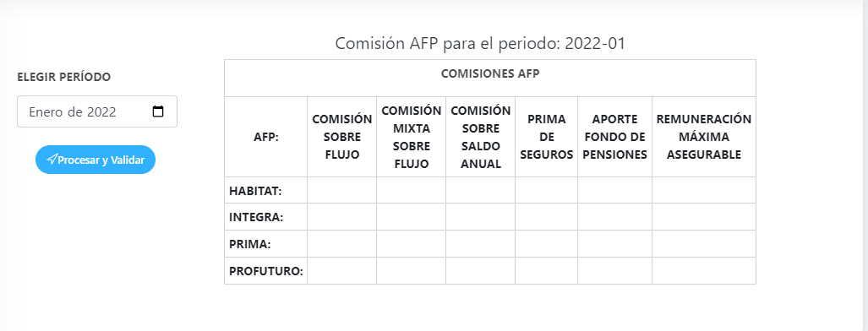The height and width of the screenshot is (331, 868).
Task: Click the ELEGIR PERÍODO label
Action: (x=63, y=78)
